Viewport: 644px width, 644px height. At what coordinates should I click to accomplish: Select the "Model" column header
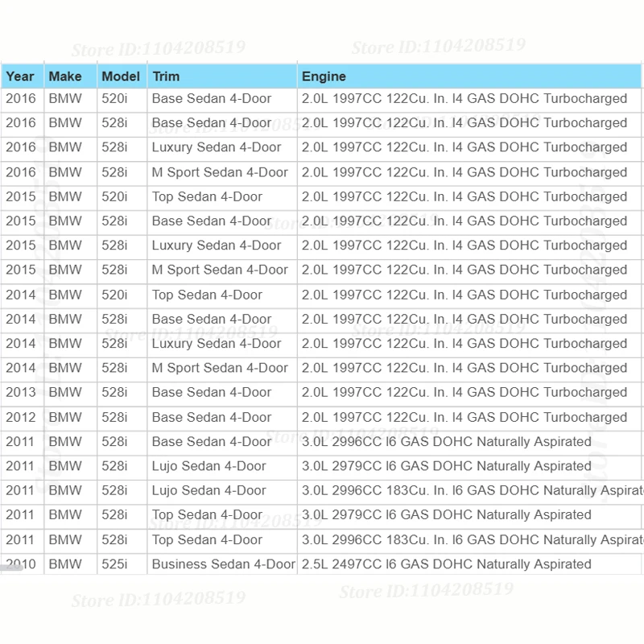click(121, 76)
